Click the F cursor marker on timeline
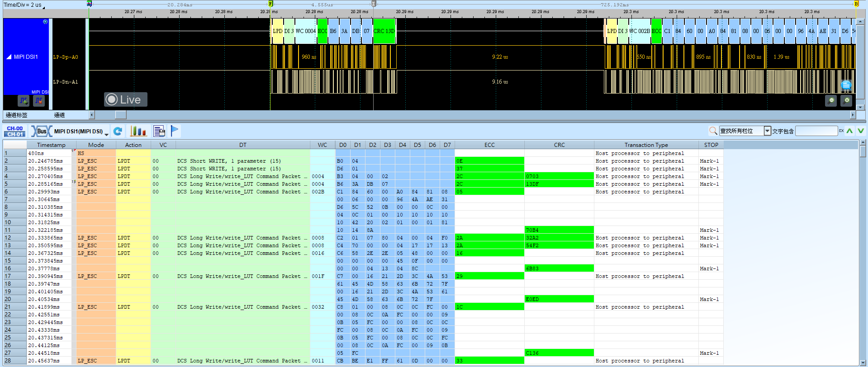Viewport: 868px width, 367px height. [x=270, y=4]
